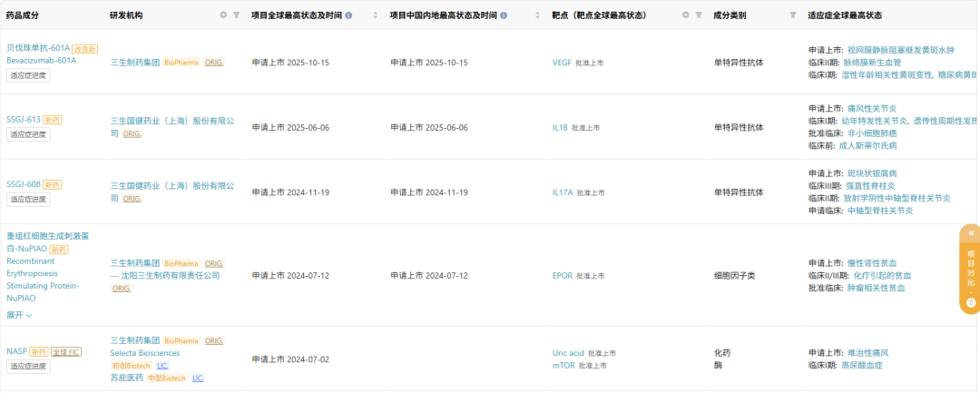Viewport: 980px width, 393px height.
Task: Click IL1B target link
Action: pyautogui.click(x=560, y=127)
